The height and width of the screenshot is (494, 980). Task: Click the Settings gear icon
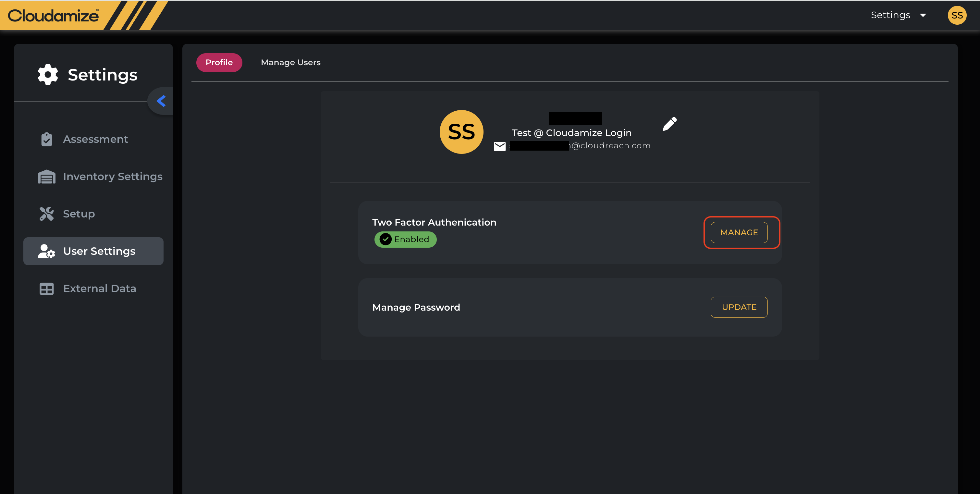tap(48, 75)
